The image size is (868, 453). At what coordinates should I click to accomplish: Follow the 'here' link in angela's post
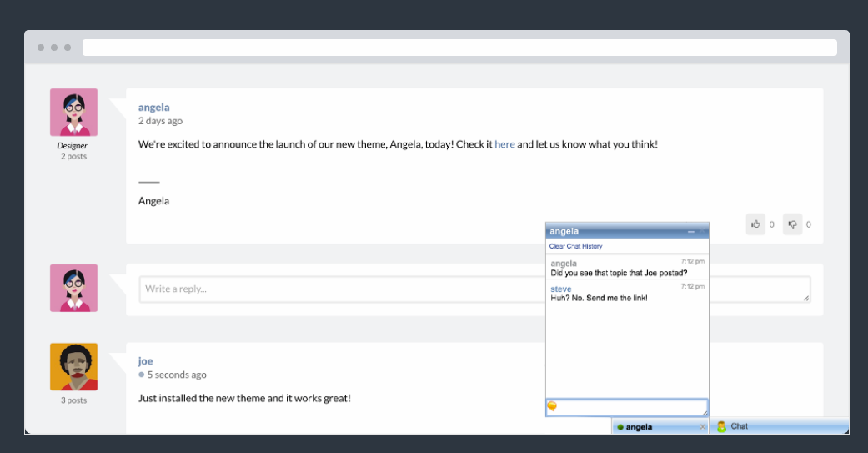(504, 144)
